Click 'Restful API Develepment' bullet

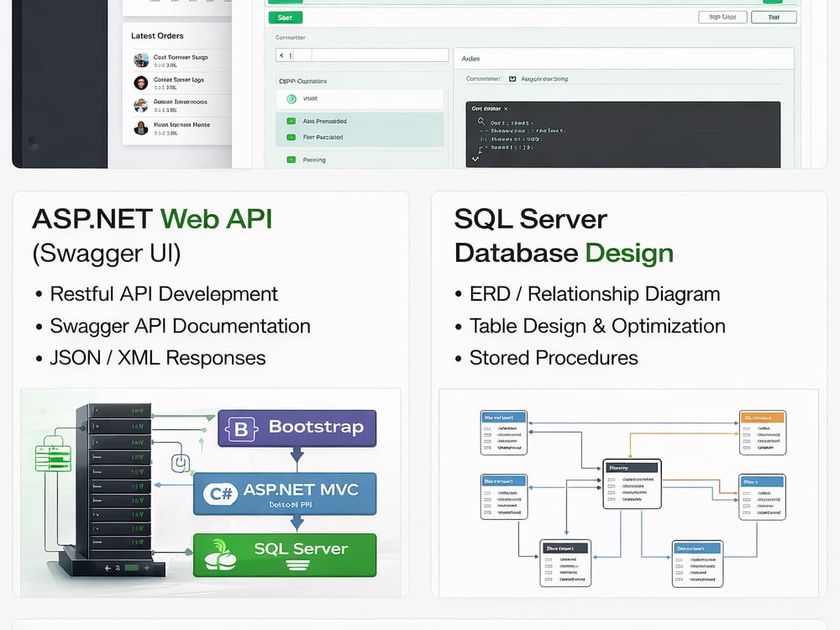164,294
